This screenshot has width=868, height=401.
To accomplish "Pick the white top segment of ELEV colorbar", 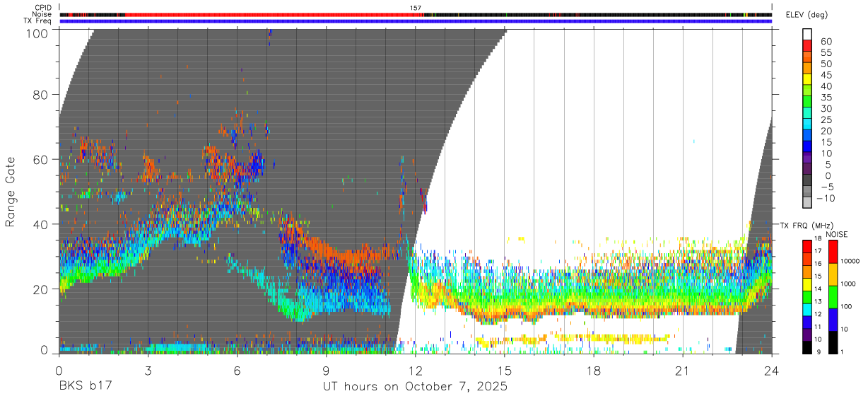I will tap(808, 34).
